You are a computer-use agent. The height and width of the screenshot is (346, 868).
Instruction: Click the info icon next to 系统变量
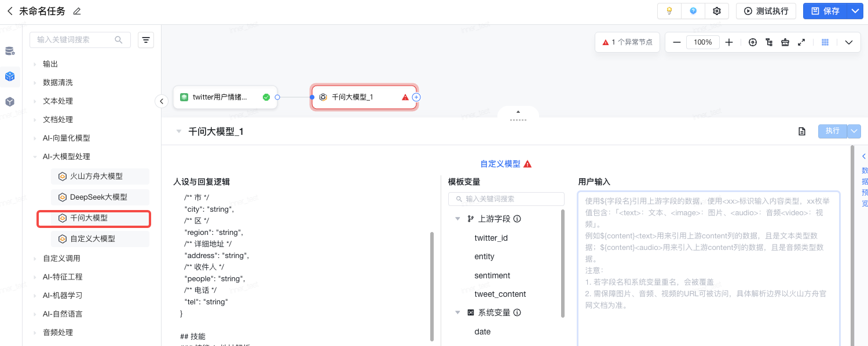tap(518, 312)
